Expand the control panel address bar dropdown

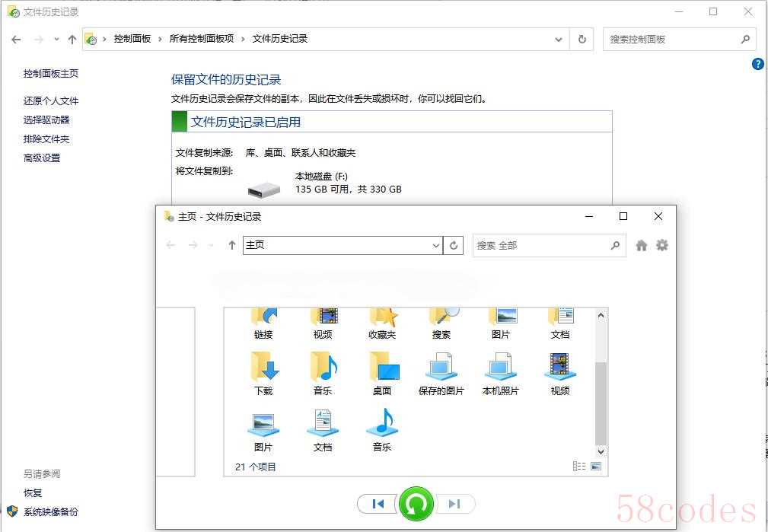tap(559, 39)
